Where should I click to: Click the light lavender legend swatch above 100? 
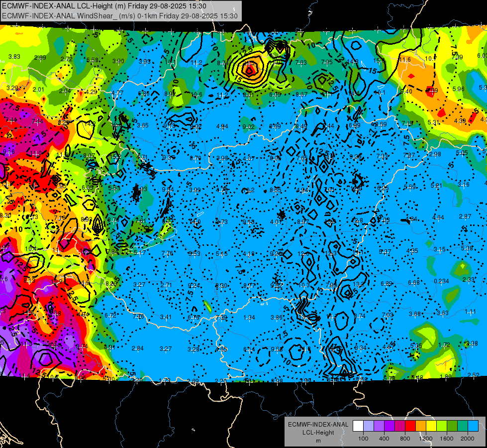click(369, 426)
